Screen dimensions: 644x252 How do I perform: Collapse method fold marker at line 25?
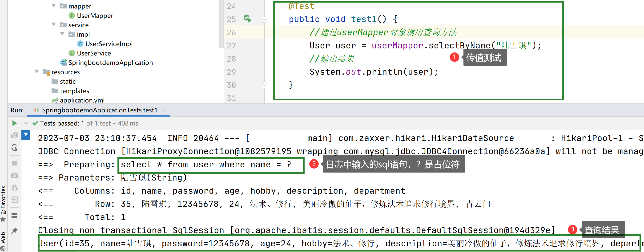pyautogui.click(x=265, y=19)
